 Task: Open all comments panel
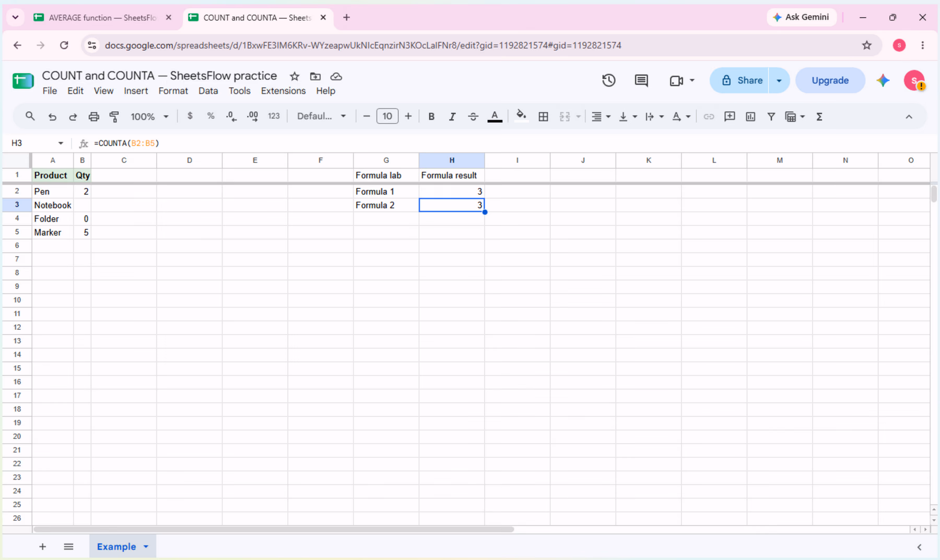[641, 80]
